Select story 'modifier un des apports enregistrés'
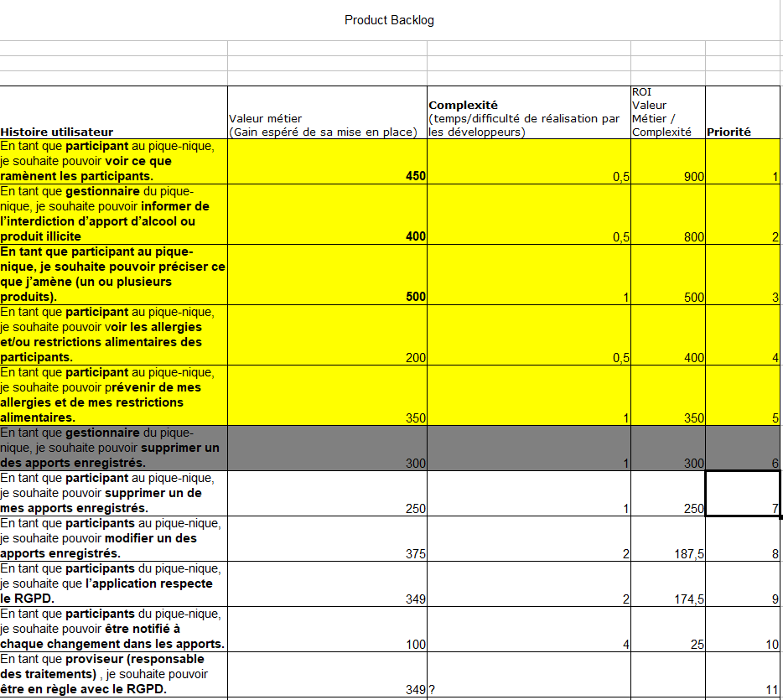The width and height of the screenshot is (783, 700). 113,539
